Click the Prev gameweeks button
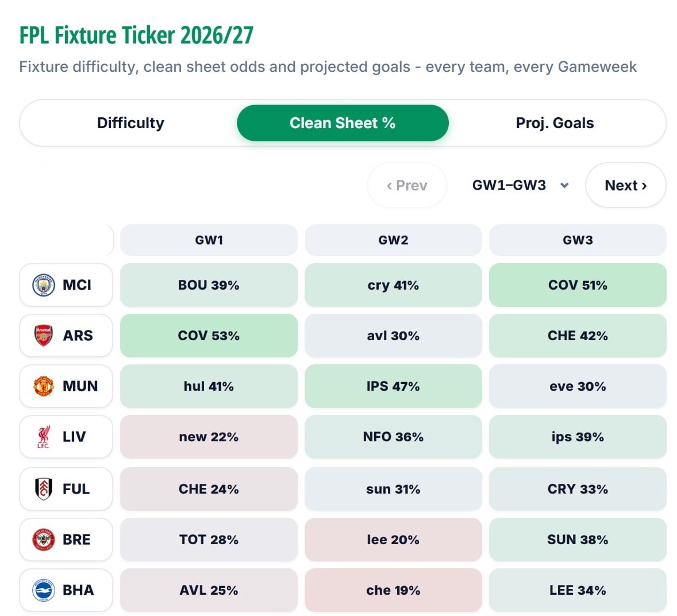Image resolution: width=677 pixels, height=616 pixels. (407, 185)
